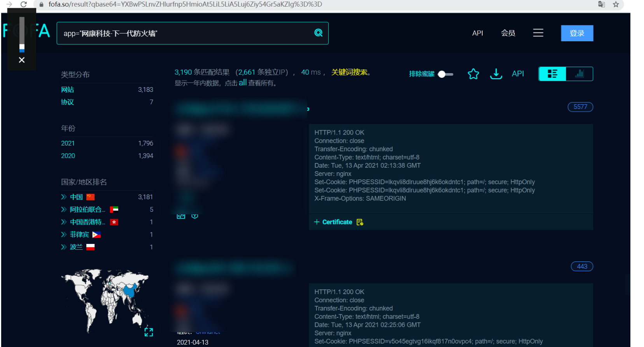Expand the world map fullscreen icon

[x=149, y=332]
